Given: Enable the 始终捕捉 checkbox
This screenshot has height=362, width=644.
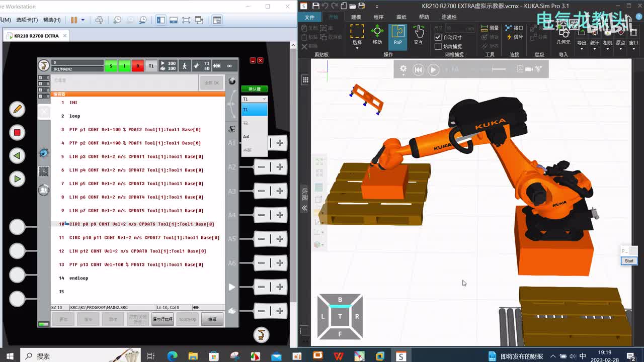Looking at the screenshot, I should (x=438, y=46).
